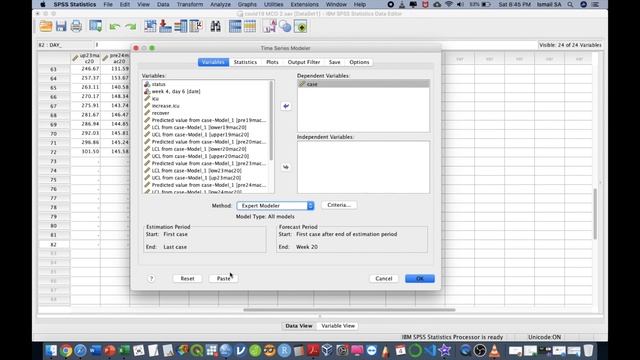Viewport: 640px width, 360px height.
Task: Click the Spotlight search icon in menu bar
Action: (x=570, y=4)
